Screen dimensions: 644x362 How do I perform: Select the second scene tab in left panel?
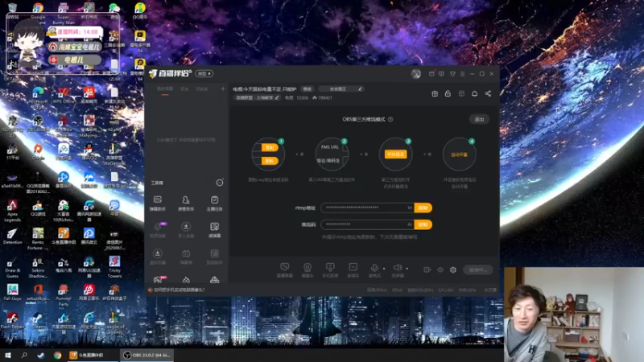click(184, 89)
